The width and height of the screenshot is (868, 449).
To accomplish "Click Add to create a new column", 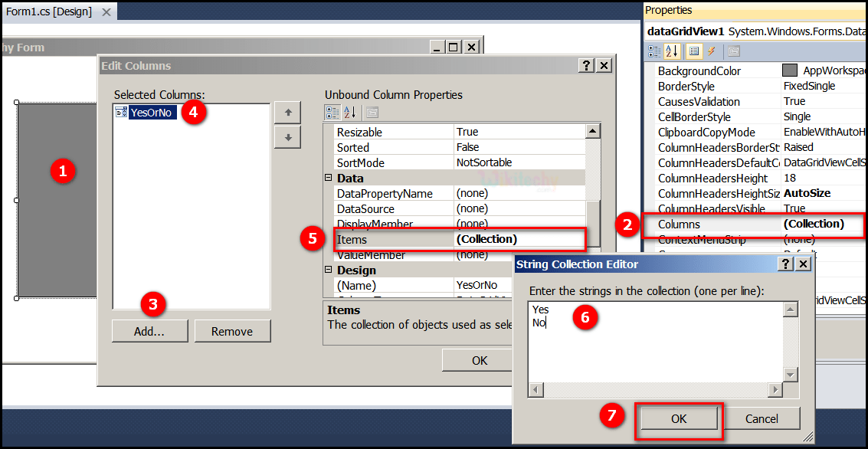I will 149,330.
